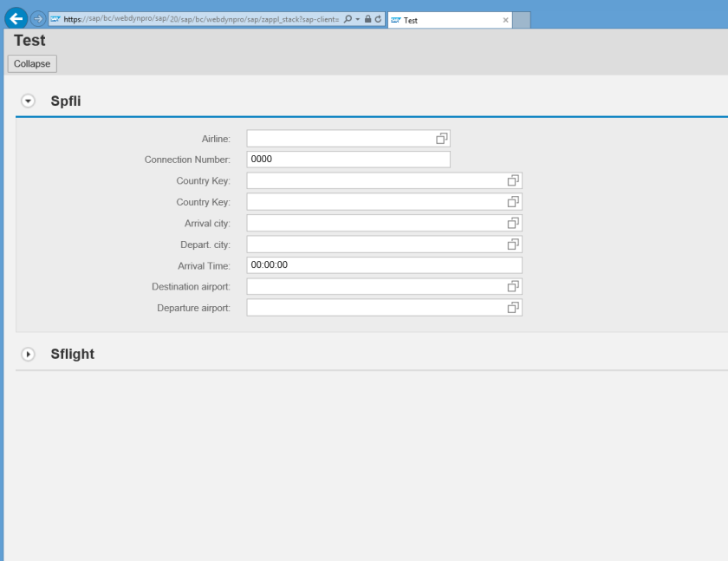The image size is (728, 561).
Task: Open a new browser tab
Action: point(522,20)
